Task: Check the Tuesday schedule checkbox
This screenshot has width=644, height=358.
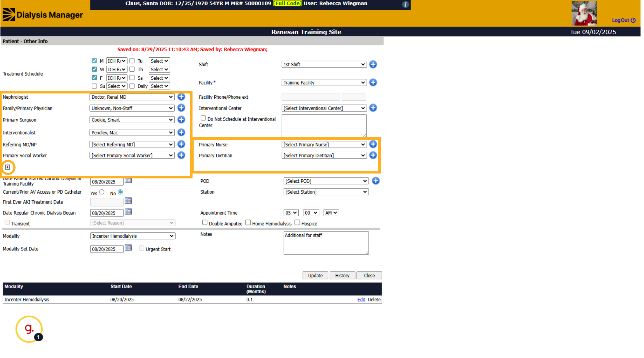Action: (132, 61)
